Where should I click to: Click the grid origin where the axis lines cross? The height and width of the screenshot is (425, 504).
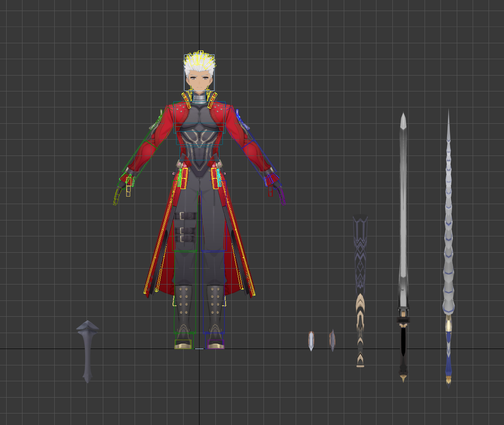(199, 349)
